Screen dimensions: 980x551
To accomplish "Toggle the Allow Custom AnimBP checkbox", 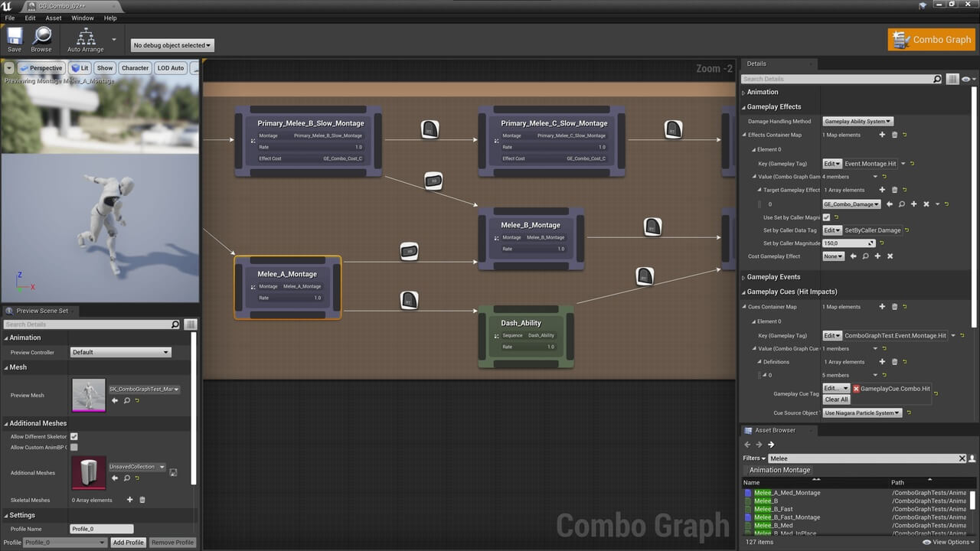I will pyautogui.click(x=73, y=447).
